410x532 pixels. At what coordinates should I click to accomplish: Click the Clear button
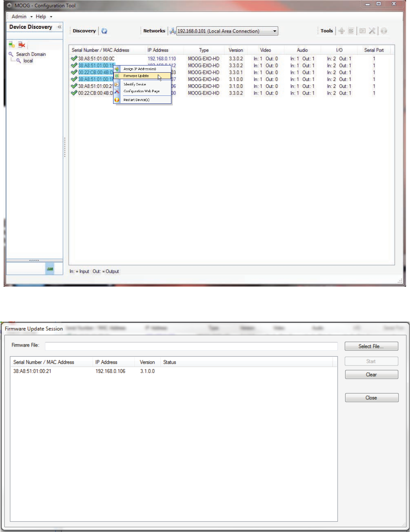click(371, 375)
